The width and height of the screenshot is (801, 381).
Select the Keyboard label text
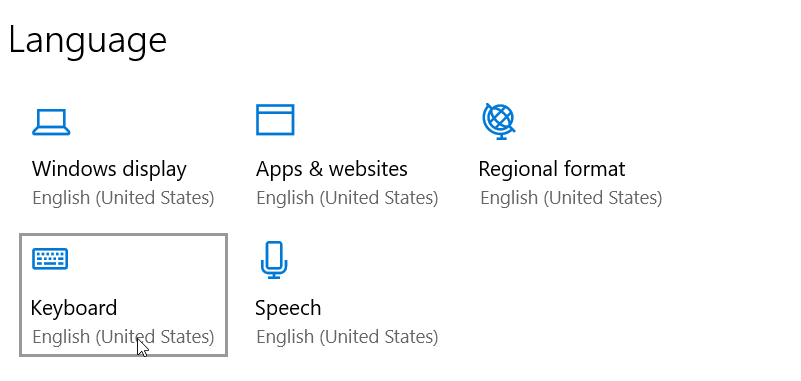[74, 308]
